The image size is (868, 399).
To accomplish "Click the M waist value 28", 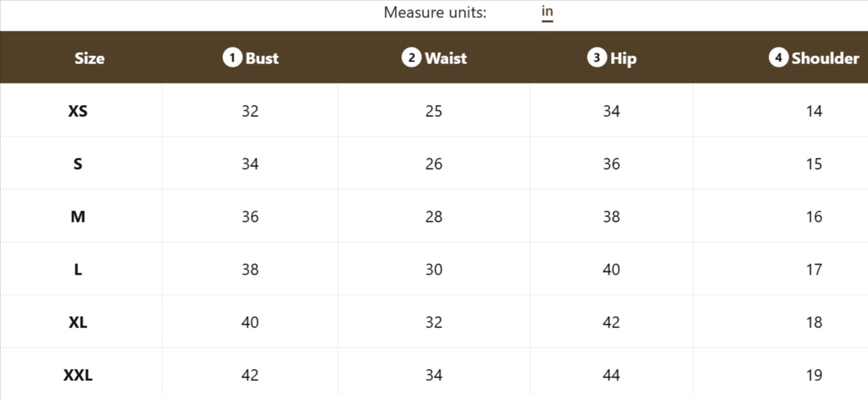I will click(x=434, y=217).
